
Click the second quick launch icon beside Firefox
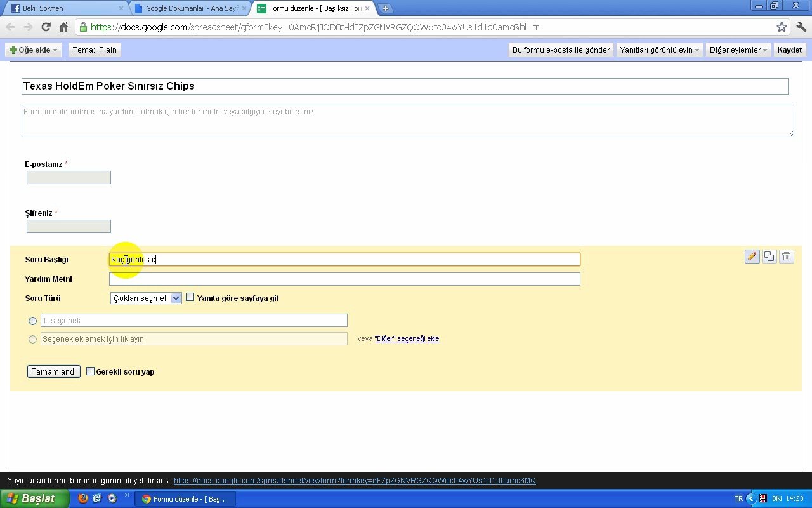[97, 498]
